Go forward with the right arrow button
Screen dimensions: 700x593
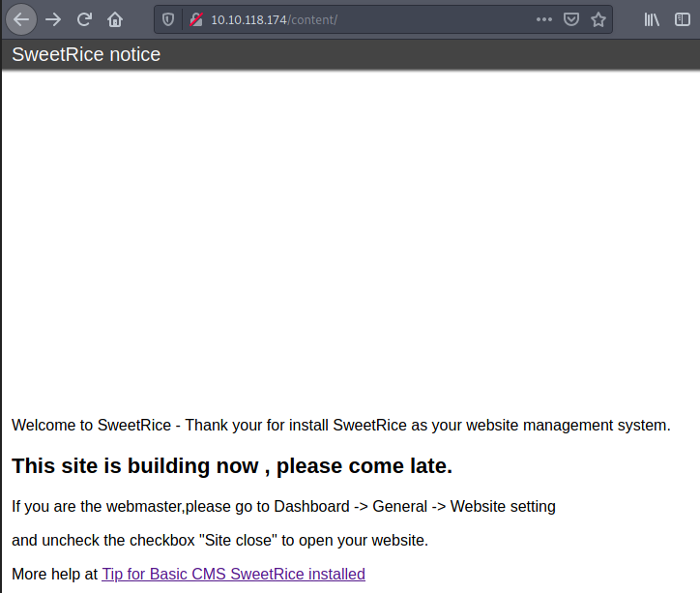click(x=53, y=19)
